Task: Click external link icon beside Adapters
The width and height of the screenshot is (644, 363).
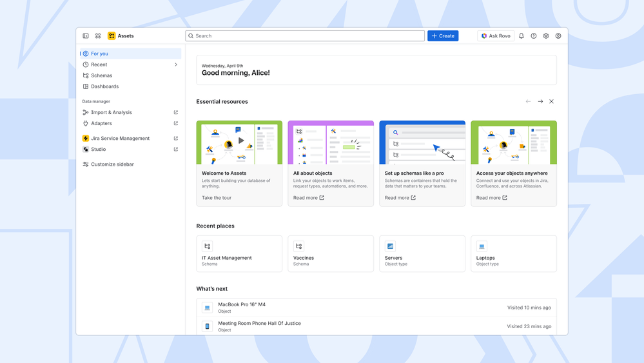Action: 176,123
